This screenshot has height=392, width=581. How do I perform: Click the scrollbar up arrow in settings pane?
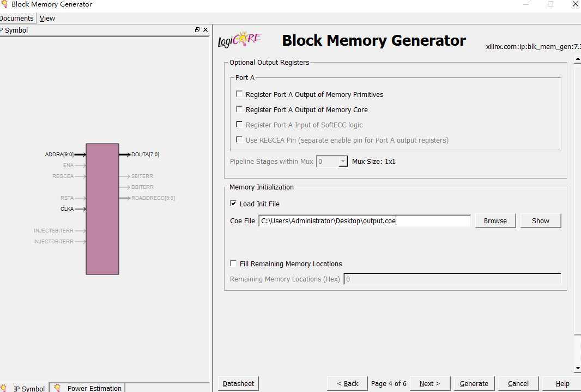tap(577, 59)
